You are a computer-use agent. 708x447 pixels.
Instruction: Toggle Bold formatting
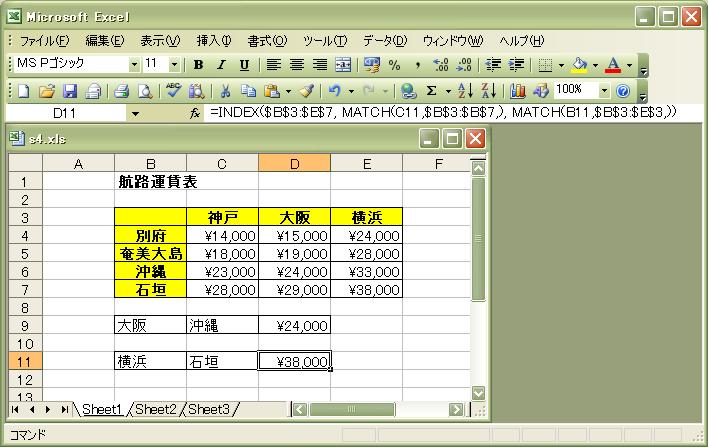[198, 65]
